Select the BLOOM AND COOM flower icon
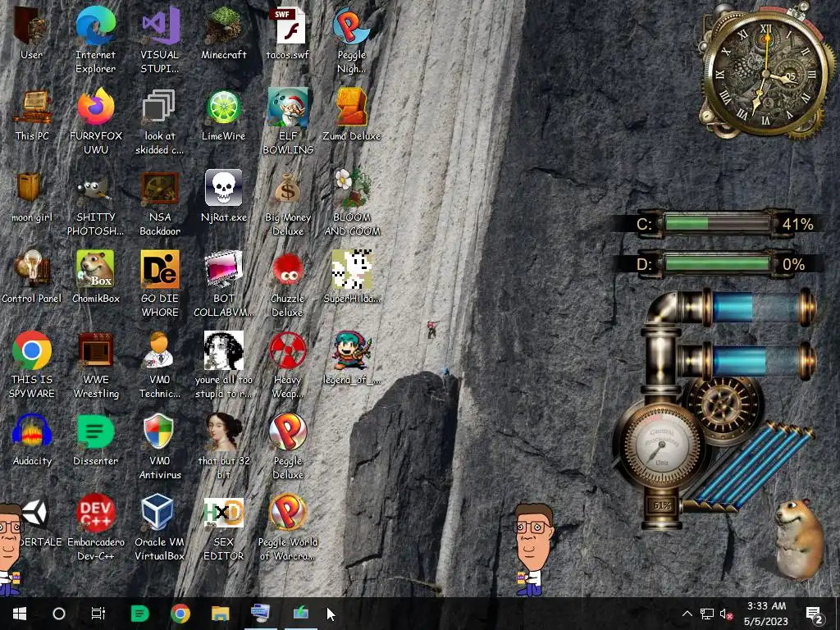This screenshot has height=630, width=840. click(x=351, y=203)
